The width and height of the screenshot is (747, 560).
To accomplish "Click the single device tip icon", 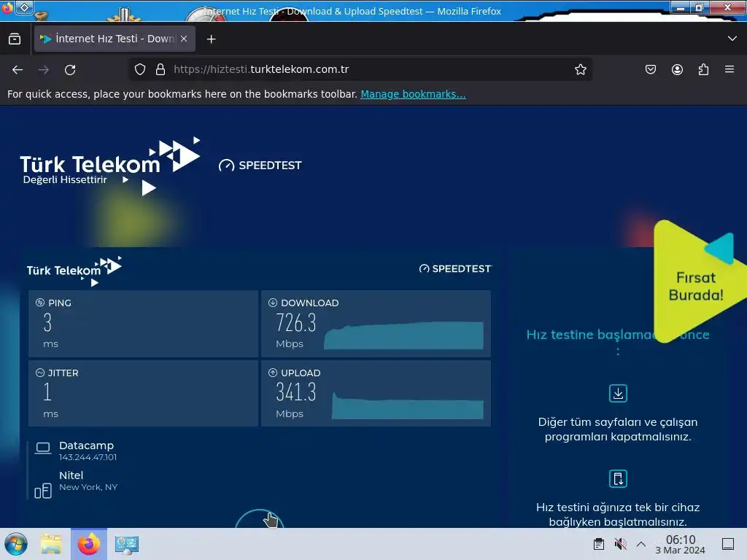I will [618, 478].
